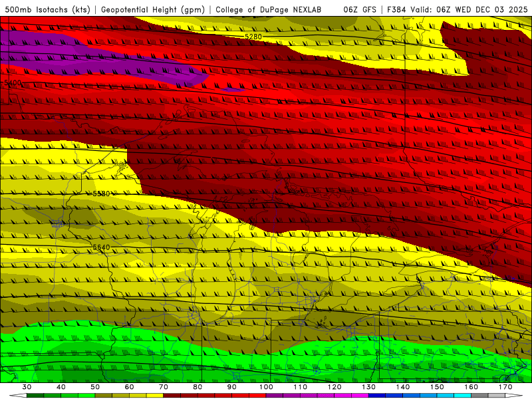This screenshot has height=399, width=532.
Task: Pick the dark blue legend swatch after 130
Action: 377,396
